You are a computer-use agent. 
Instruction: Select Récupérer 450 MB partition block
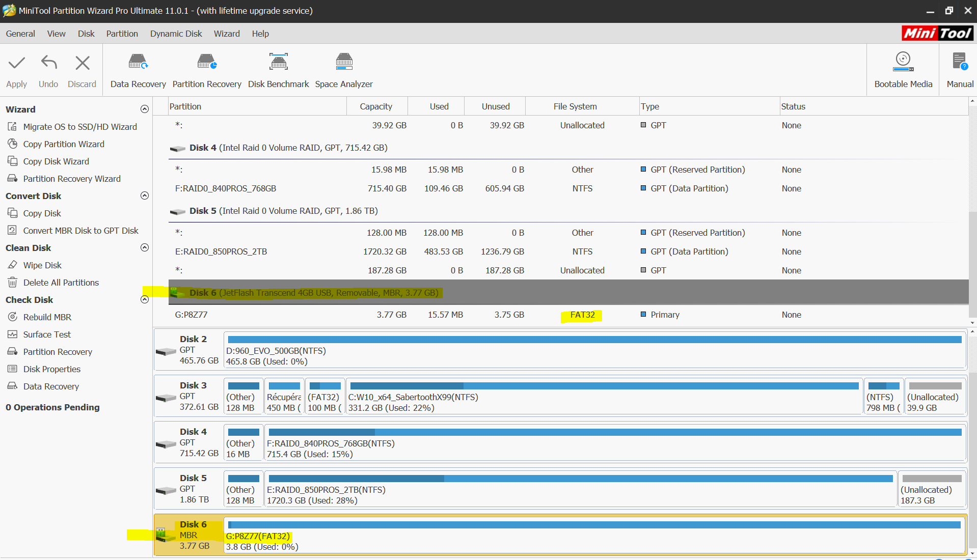[x=284, y=397]
